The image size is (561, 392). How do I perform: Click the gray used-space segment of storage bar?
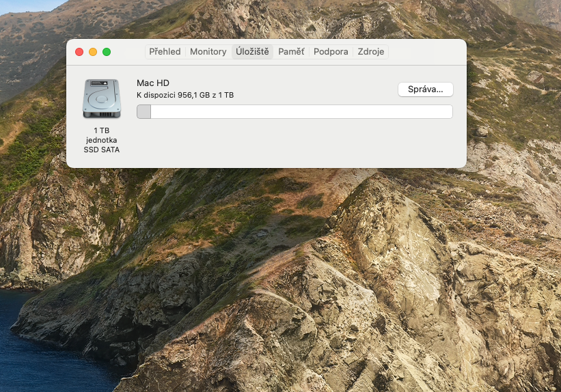click(x=143, y=111)
